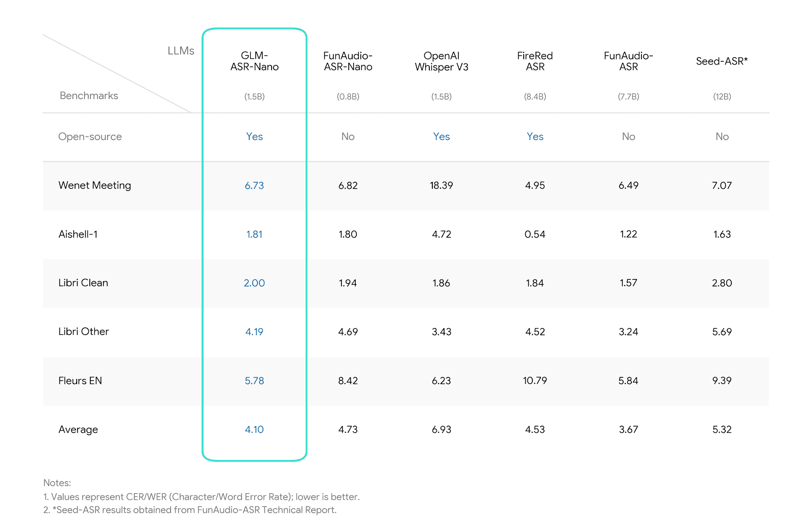
Task: Select the Libri Other row label
Action: click(84, 332)
